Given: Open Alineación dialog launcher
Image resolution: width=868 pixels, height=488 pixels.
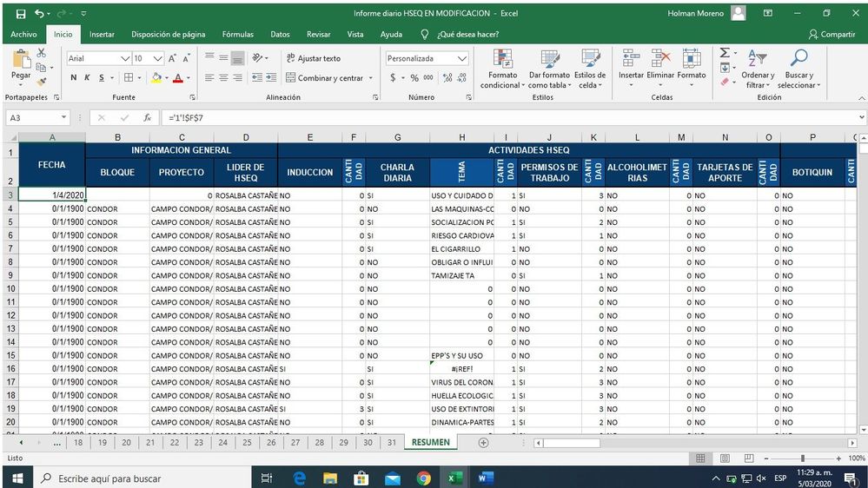Looking at the screenshot, I should pyautogui.click(x=375, y=97).
